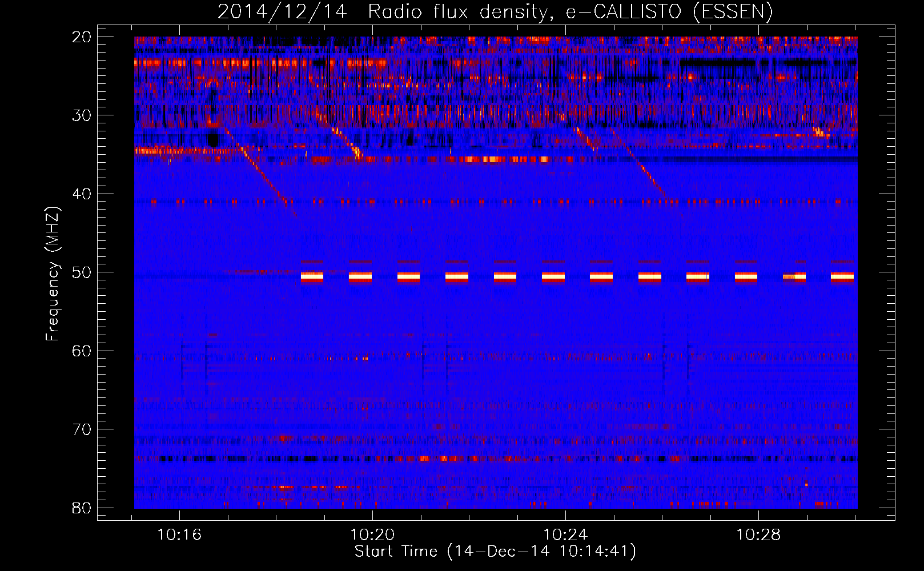Click the "Start Time (14-Dec-14 10:14:41)" axis label

coord(495,552)
